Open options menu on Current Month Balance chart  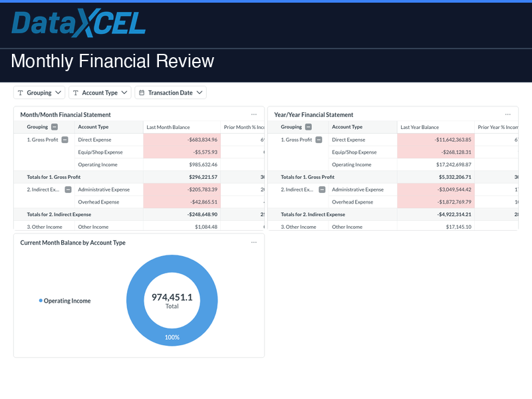tap(253, 243)
